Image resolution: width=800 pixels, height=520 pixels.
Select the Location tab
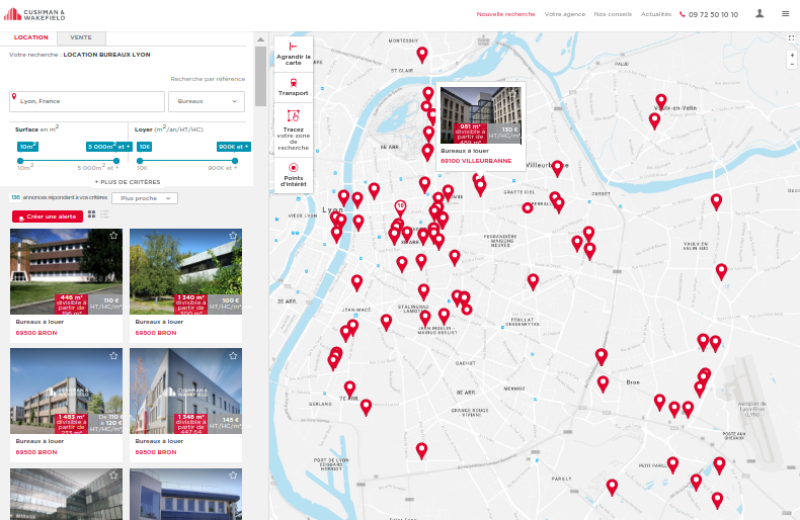click(31, 37)
